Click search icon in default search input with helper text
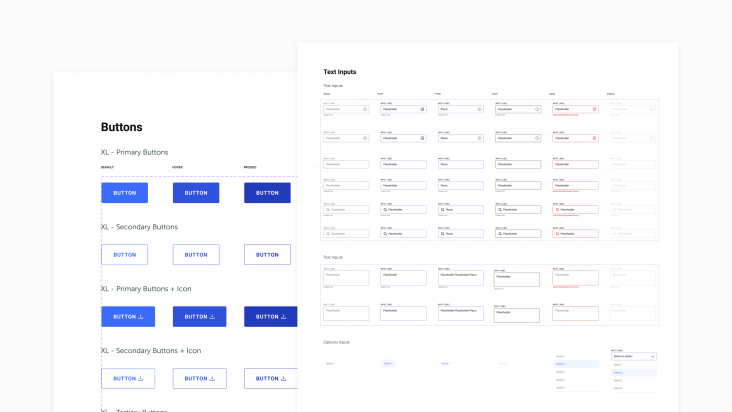732x412 pixels. click(x=328, y=209)
